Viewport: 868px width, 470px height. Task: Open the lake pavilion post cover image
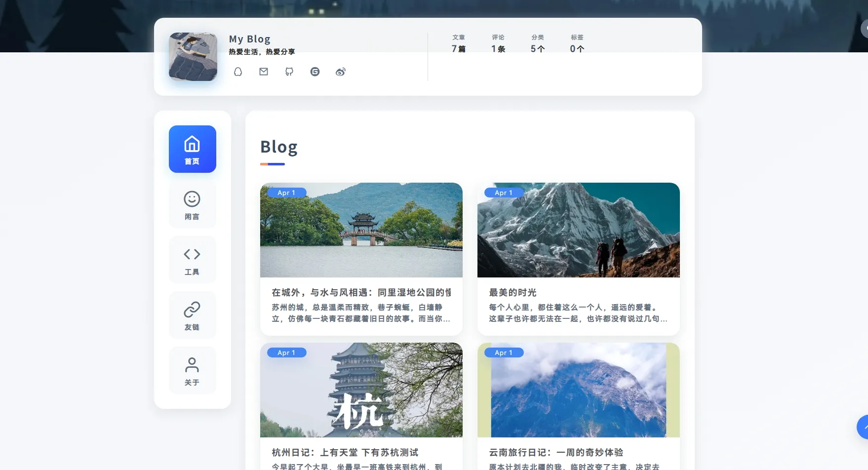[361, 230]
